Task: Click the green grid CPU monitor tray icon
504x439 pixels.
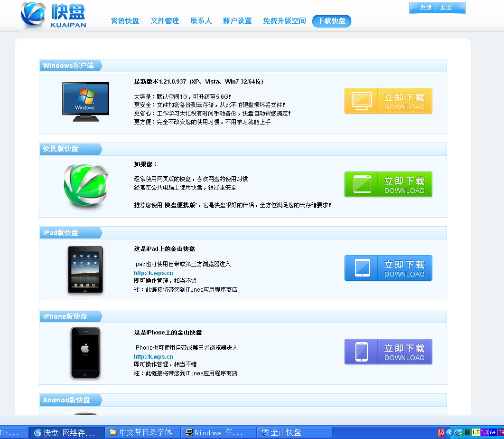Action: (467, 432)
